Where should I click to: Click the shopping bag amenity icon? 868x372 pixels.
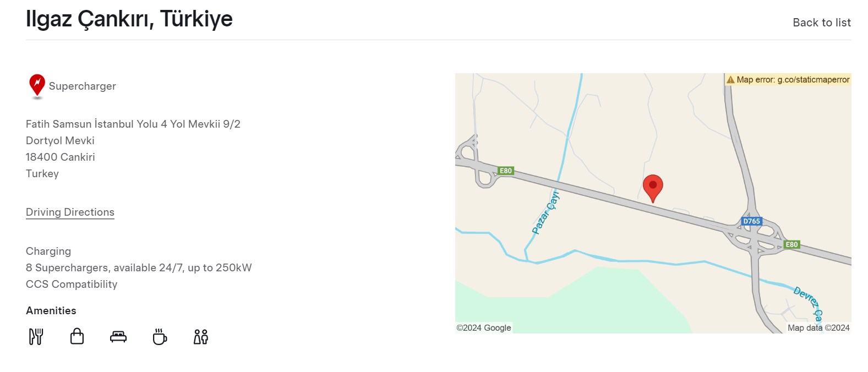[x=77, y=336]
